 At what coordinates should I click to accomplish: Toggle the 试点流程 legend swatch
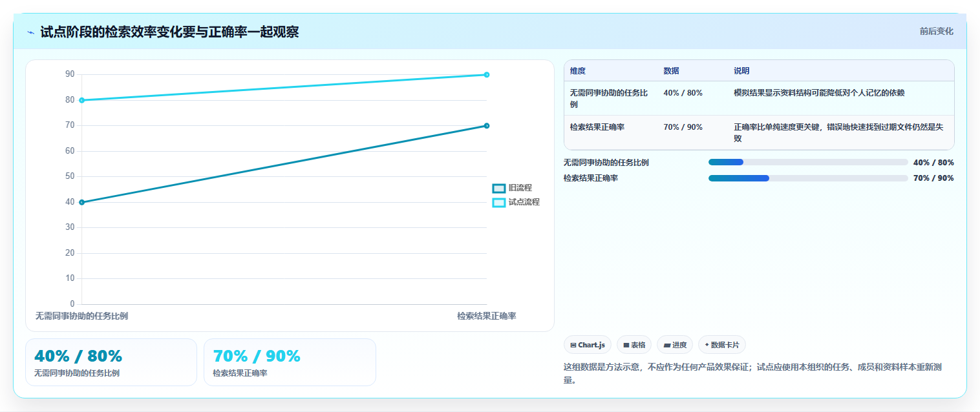498,202
